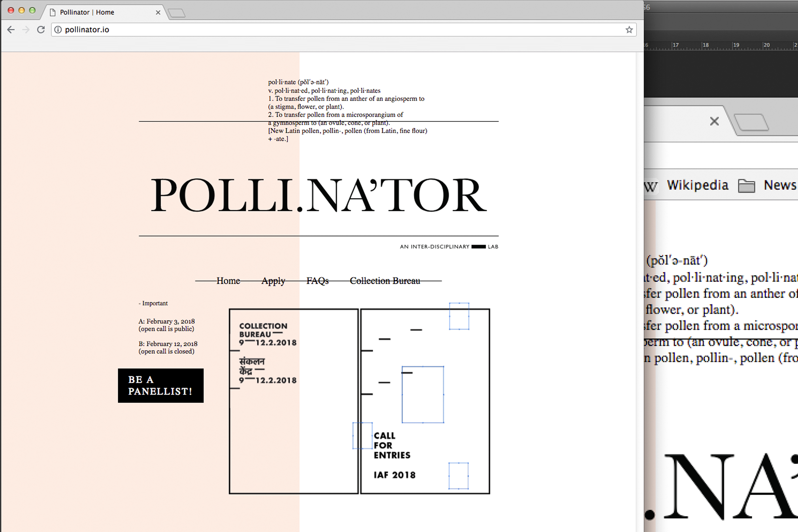
Task: Switch to the FAQs tab
Action: coord(318,281)
